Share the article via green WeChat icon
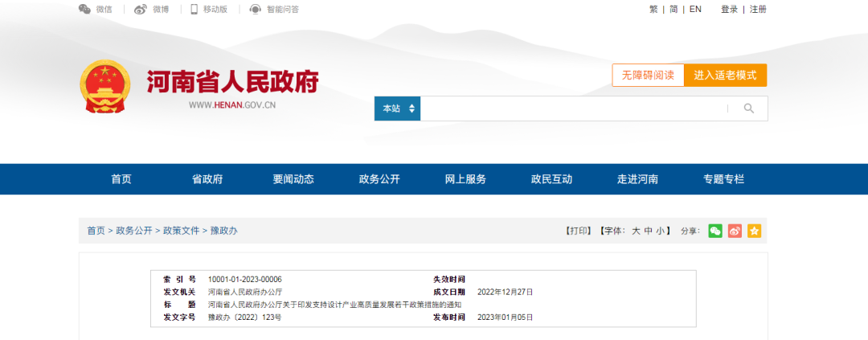The height and width of the screenshot is (340, 868). point(714,231)
